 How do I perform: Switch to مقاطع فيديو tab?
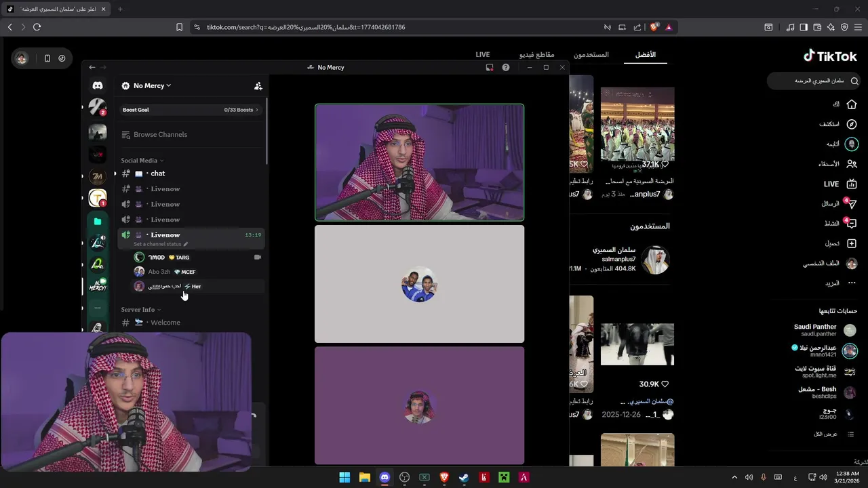click(x=537, y=54)
